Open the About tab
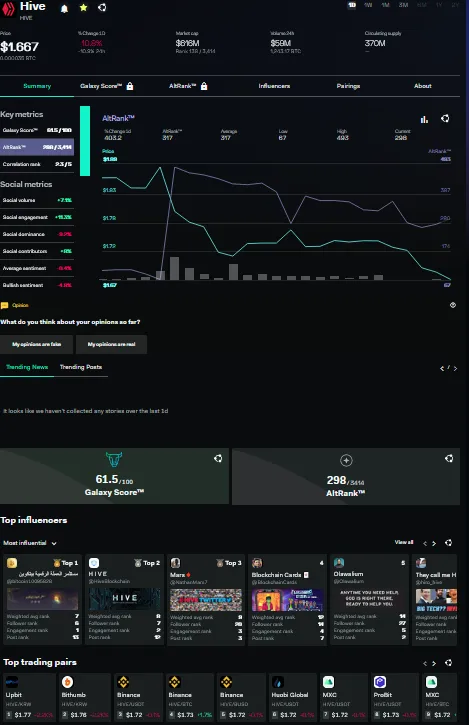469x725 pixels. click(423, 86)
